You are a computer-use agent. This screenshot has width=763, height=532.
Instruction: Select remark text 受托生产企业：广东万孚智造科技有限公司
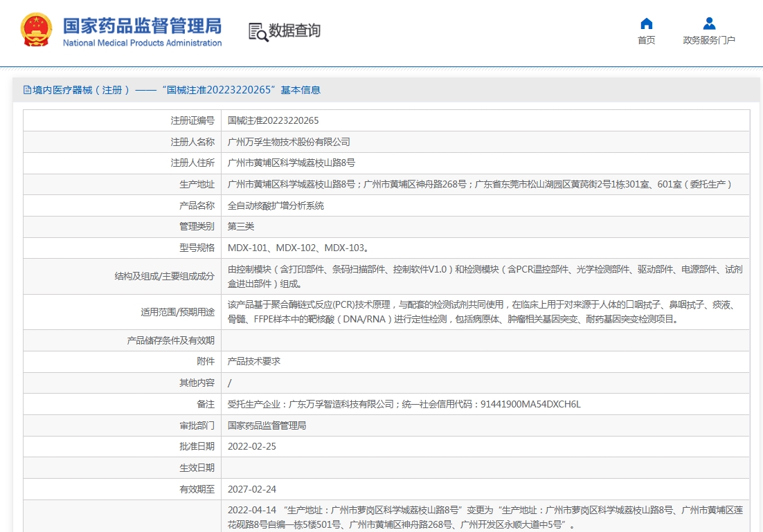pyautogui.click(x=310, y=404)
